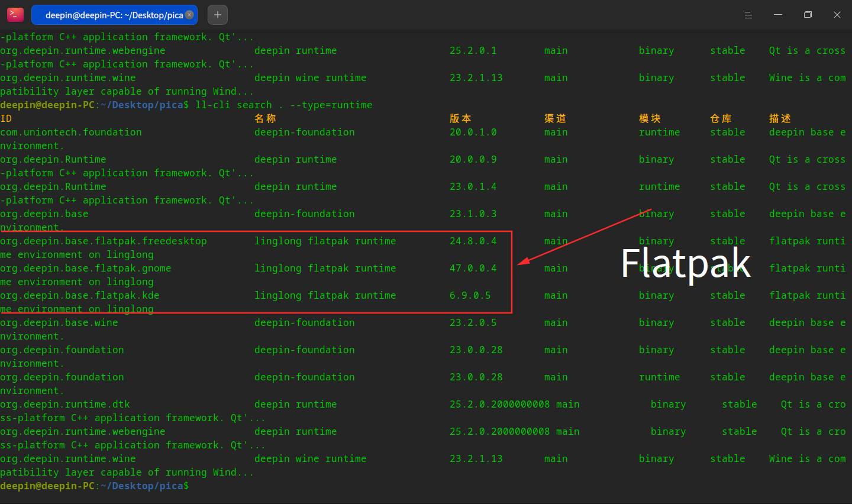
Task: Open a new terminal tab with plus button
Action: point(218,15)
